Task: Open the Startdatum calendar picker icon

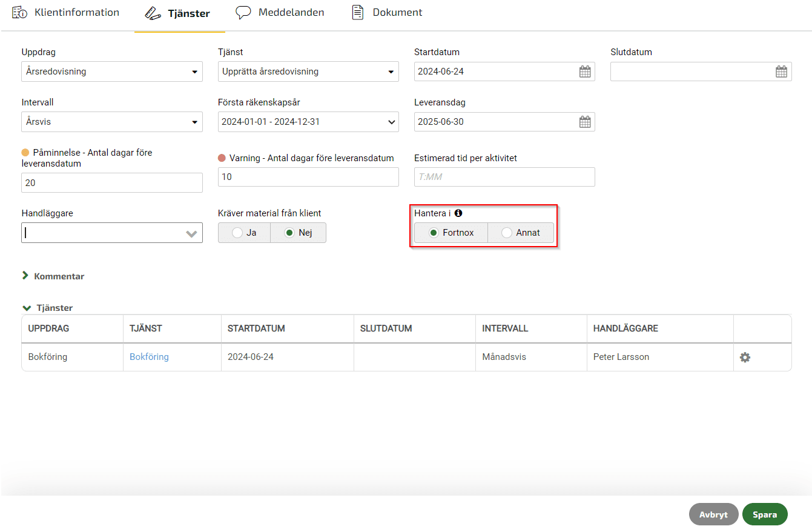Action: [584, 72]
